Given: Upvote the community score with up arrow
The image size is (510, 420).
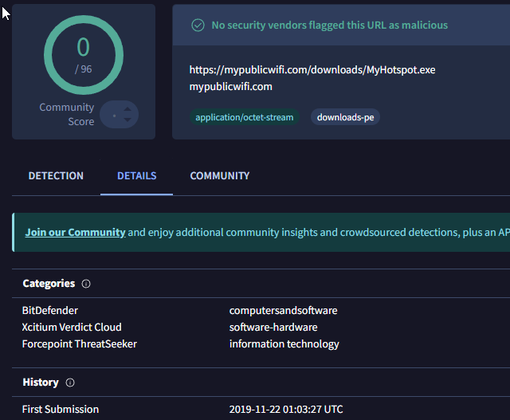Looking at the screenshot, I should pyautogui.click(x=127, y=108).
